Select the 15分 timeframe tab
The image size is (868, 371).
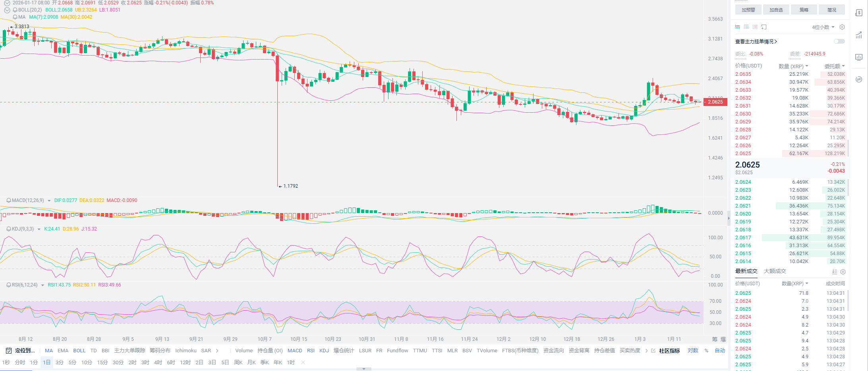pyautogui.click(x=102, y=362)
